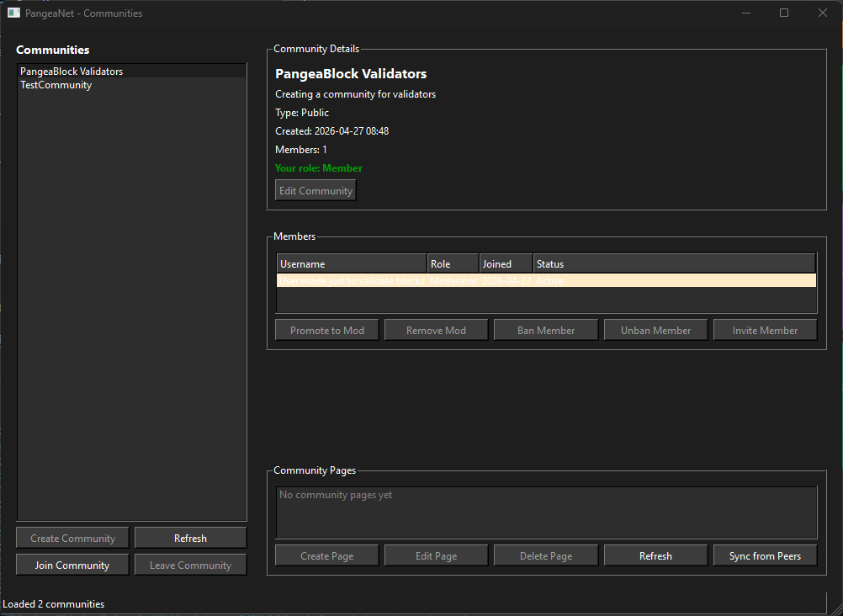This screenshot has width=843, height=616.
Task: Refresh the communities list
Action: [x=190, y=538]
